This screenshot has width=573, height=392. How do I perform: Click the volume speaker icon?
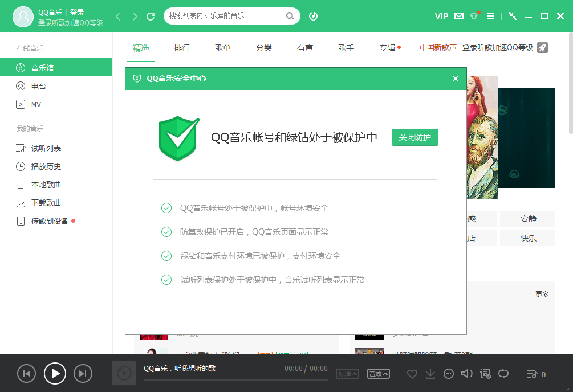[466, 374]
